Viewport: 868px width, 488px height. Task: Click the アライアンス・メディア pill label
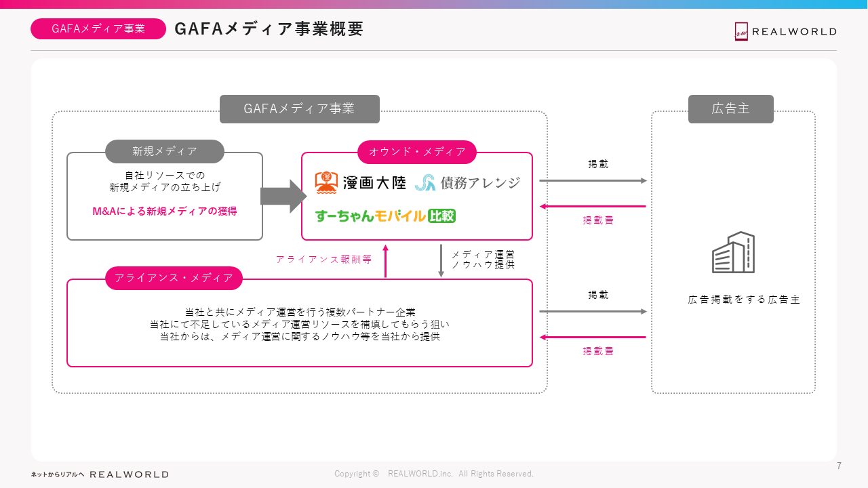174,278
